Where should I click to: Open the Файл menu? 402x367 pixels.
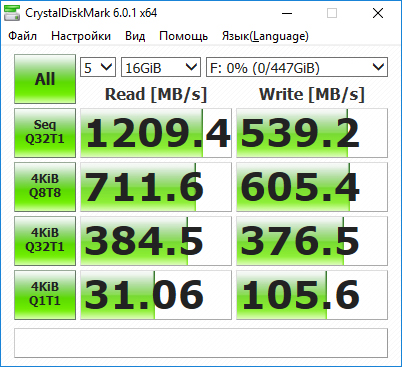click(x=22, y=36)
